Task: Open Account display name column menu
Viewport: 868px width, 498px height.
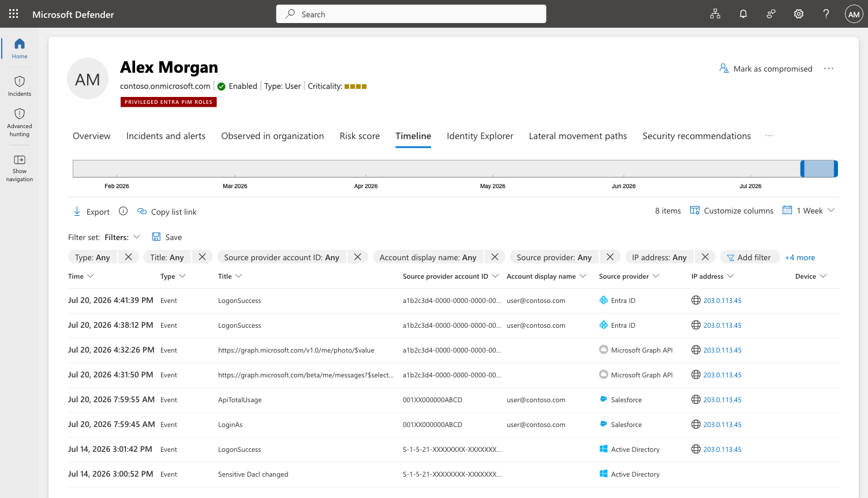Action: point(547,276)
